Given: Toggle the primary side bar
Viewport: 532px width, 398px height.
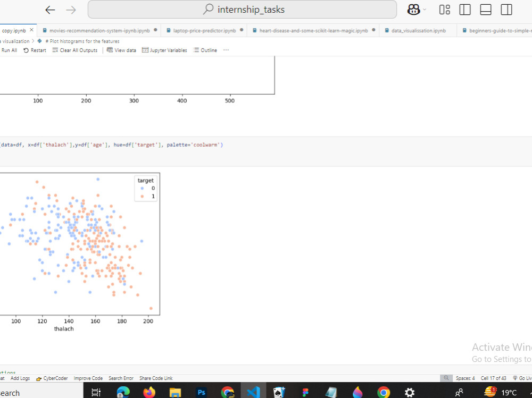Looking at the screenshot, I should tap(465, 10).
